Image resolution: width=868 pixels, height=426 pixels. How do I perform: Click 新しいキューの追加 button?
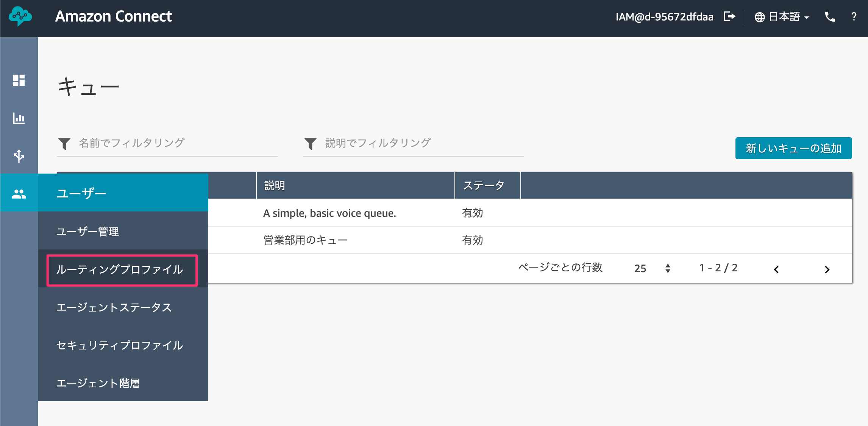[x=793, y=148]
